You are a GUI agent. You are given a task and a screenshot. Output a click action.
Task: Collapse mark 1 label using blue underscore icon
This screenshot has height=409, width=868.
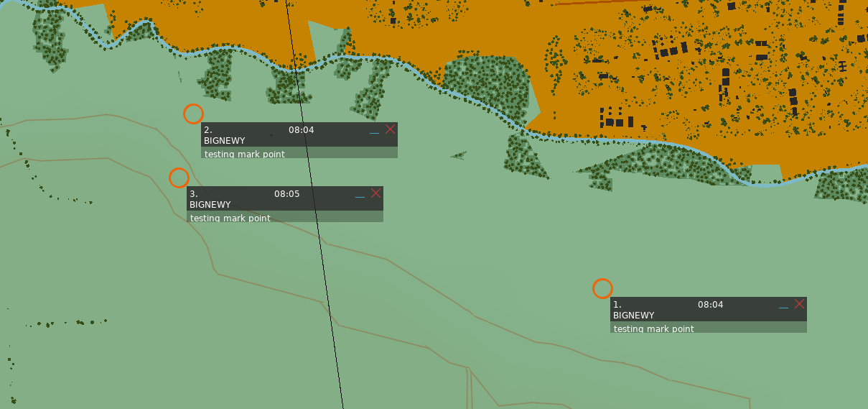point(783,306)
